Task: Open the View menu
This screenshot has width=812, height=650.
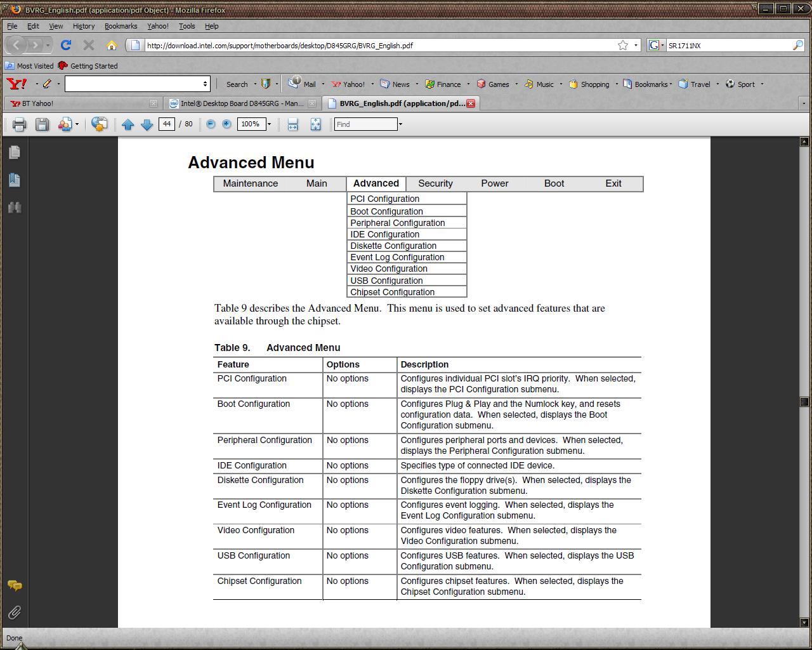Action: point(56,26)
